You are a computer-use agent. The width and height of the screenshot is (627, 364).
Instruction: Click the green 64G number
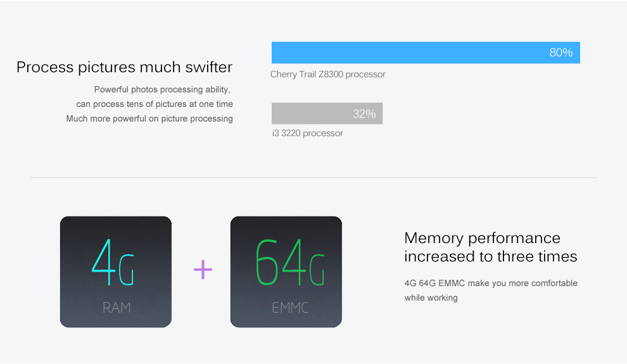[290, 262]
